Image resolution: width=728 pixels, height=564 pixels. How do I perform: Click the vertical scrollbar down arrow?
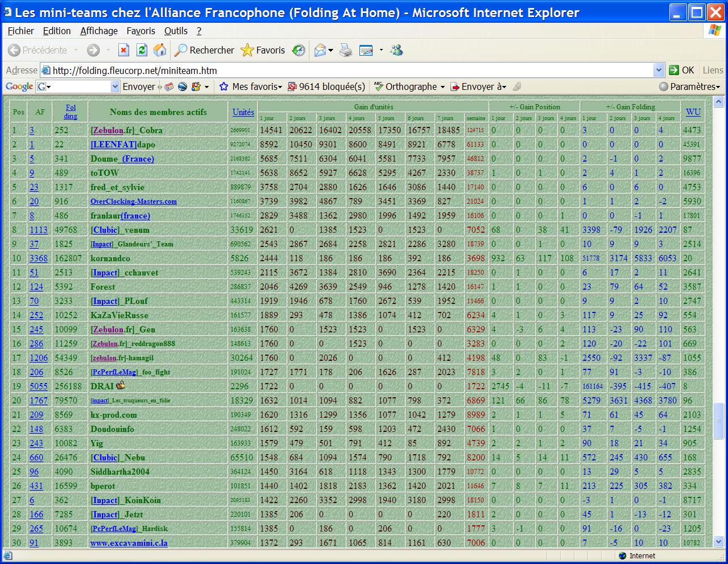718,542
